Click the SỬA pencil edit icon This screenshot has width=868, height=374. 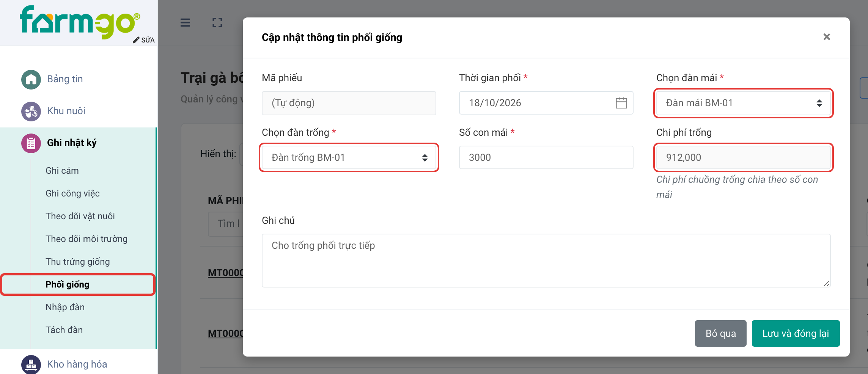point(136,40)
